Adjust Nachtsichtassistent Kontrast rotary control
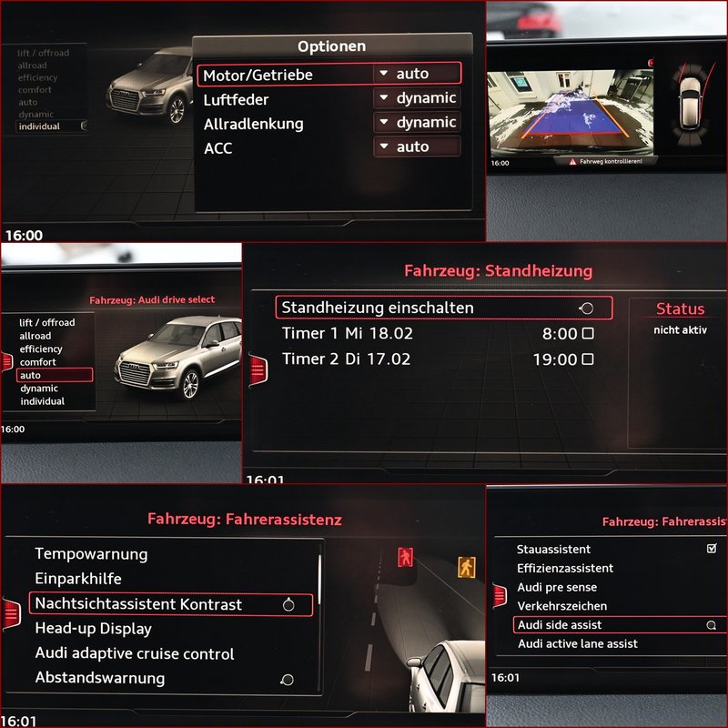This screenshot has height=728, width=728. coord(289,604)
